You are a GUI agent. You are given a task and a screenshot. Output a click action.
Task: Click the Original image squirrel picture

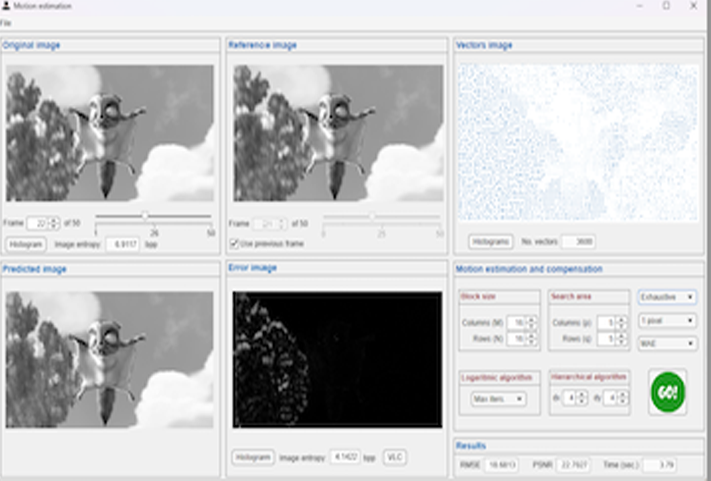click(x=110, y=133)
